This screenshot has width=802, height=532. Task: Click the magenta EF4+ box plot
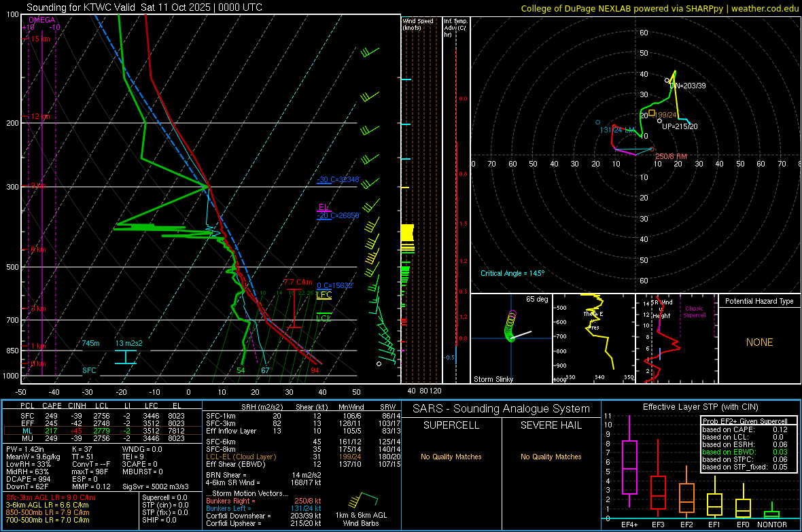point(629,462)
